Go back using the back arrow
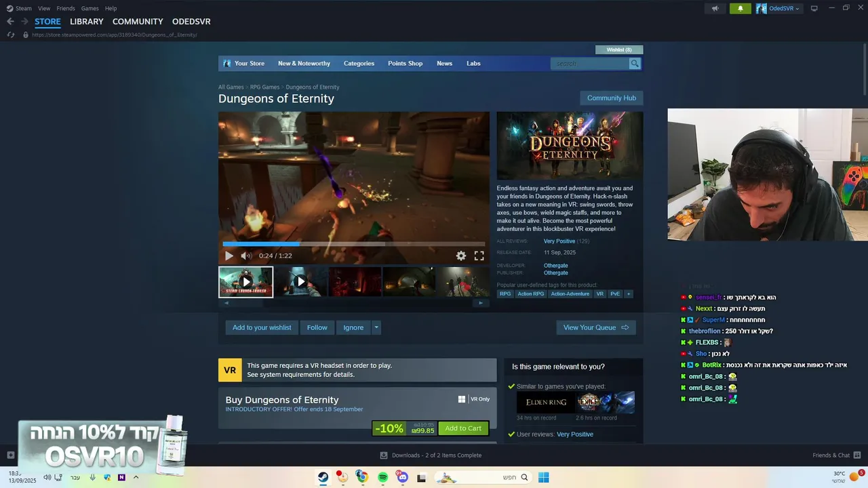 [10, 22]
